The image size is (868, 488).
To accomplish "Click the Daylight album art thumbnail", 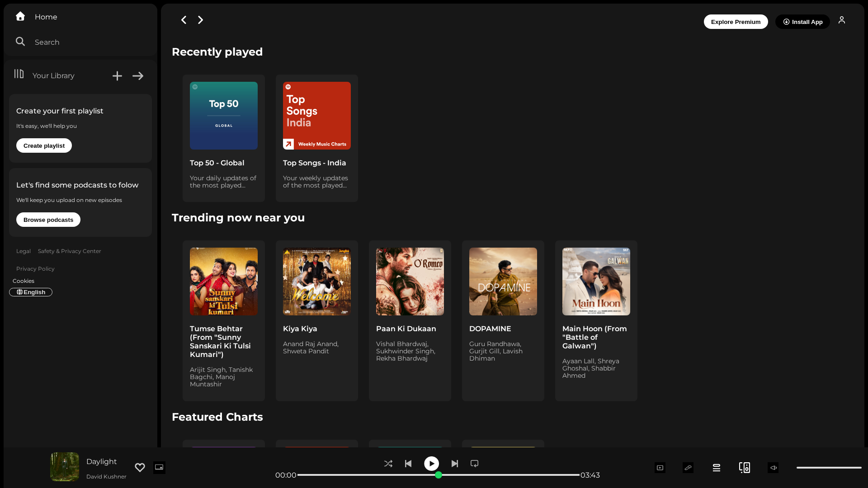I will pyautogui.click(x=65, y=467).
